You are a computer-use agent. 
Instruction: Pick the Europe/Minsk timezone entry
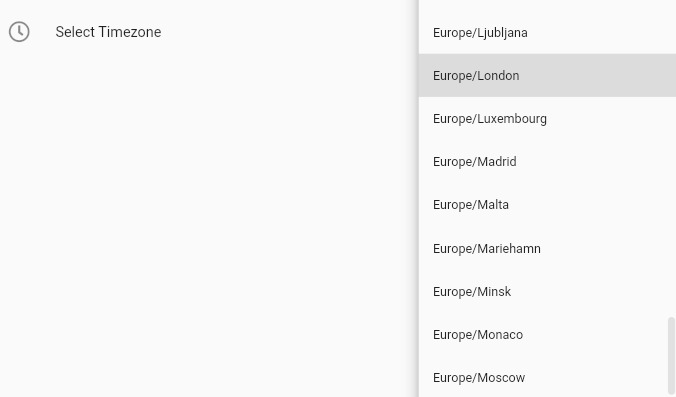point(547,291)
